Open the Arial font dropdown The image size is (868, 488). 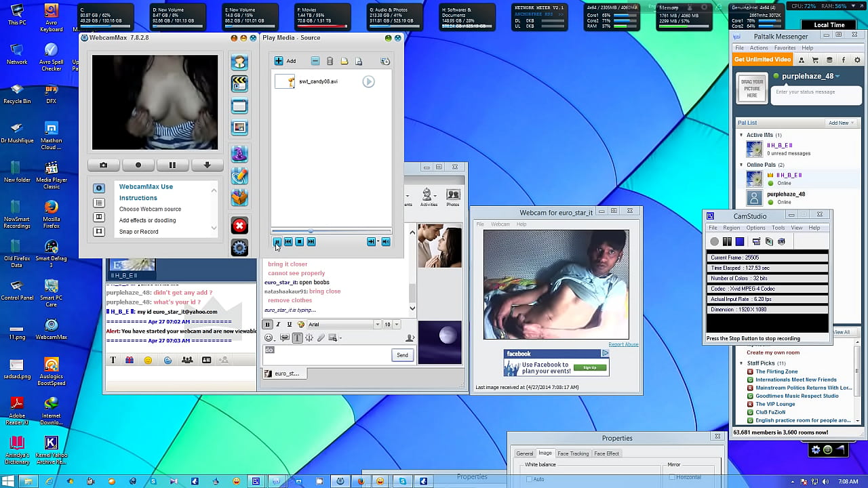tap(378, 325)
